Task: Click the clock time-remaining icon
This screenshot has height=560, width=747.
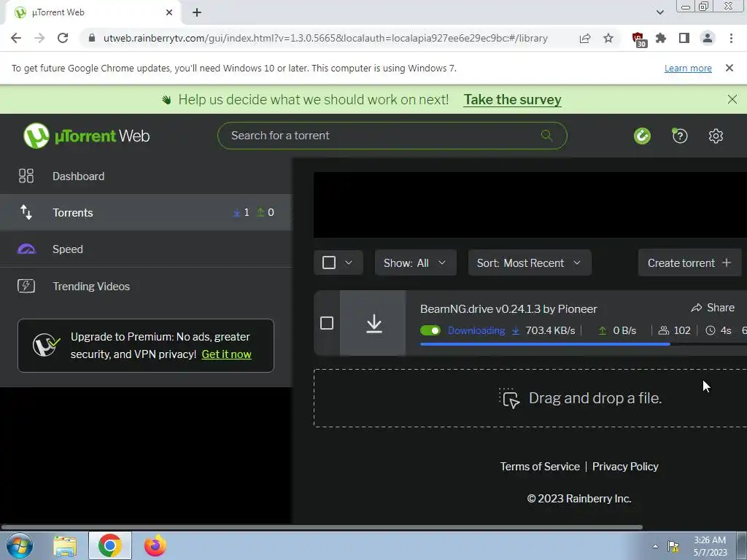Action: tap(711, 330)
